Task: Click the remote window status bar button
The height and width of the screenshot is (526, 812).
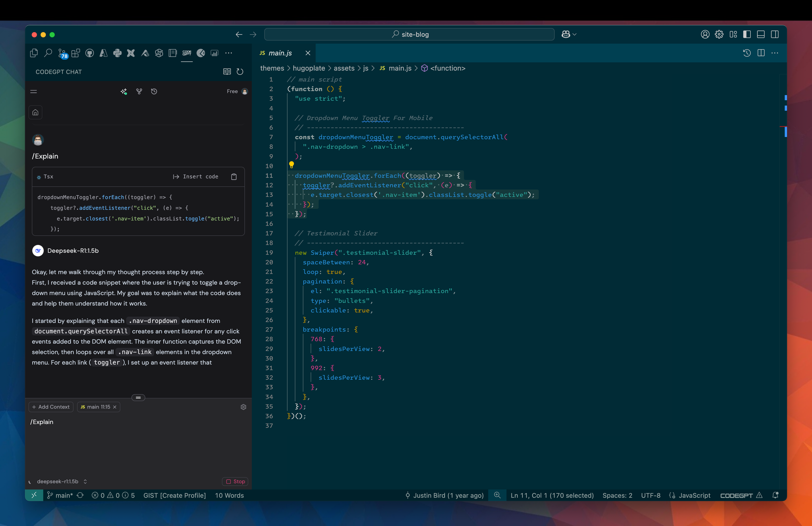Action: 34,495
